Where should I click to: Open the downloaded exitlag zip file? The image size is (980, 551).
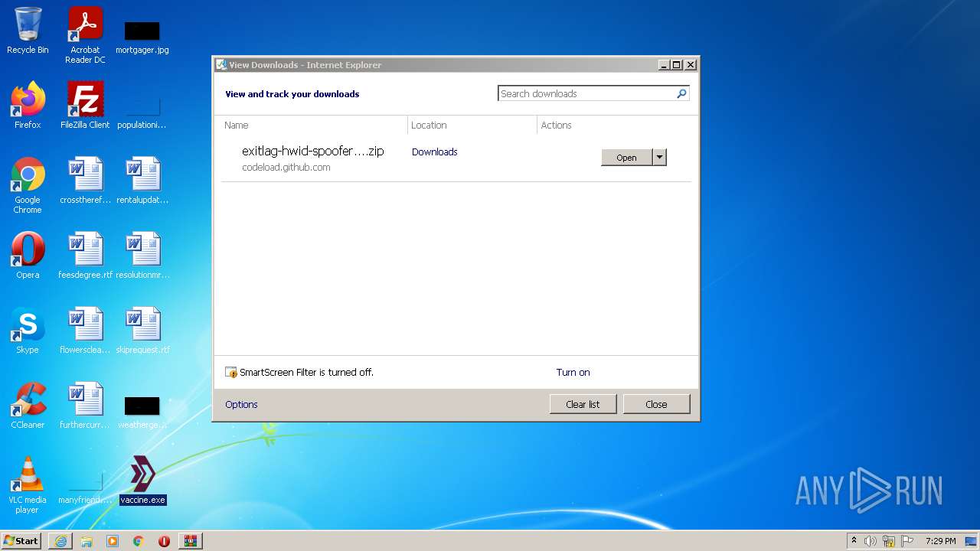click(x=626, y=157)
